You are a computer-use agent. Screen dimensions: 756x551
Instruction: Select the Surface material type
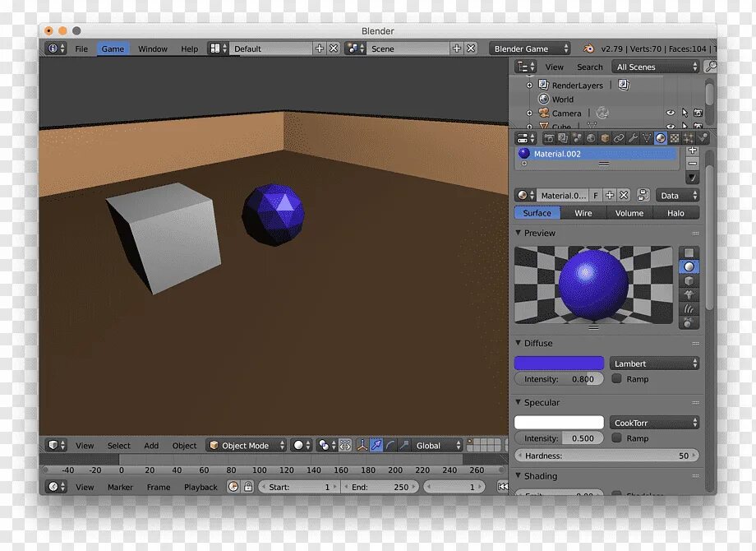pyautogui.click(x=537, y=213)
